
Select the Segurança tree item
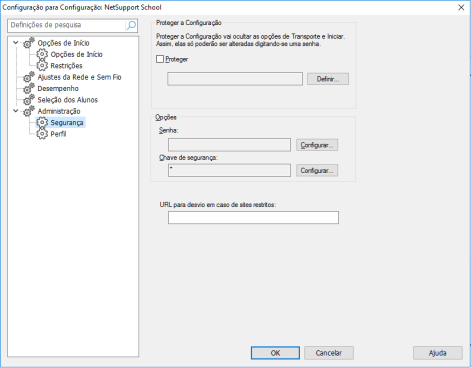pyautogui.click(x=67, y=122)
